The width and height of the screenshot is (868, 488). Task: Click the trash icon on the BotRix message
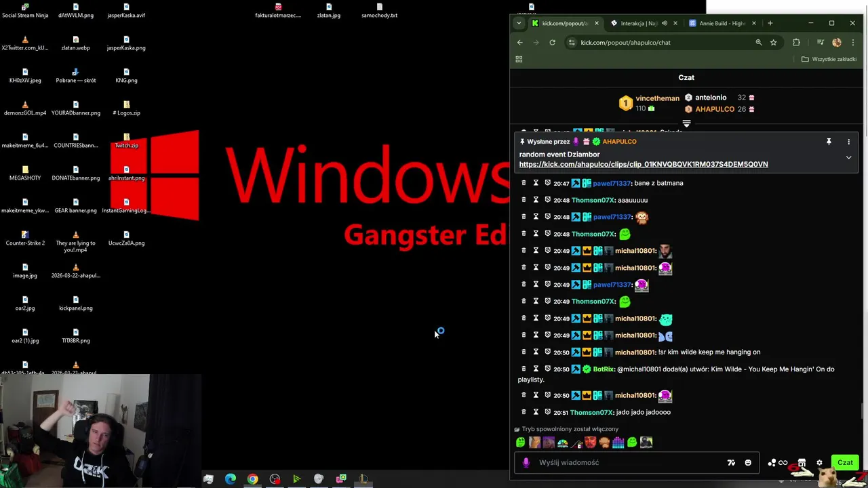click(x=523, y=369)
